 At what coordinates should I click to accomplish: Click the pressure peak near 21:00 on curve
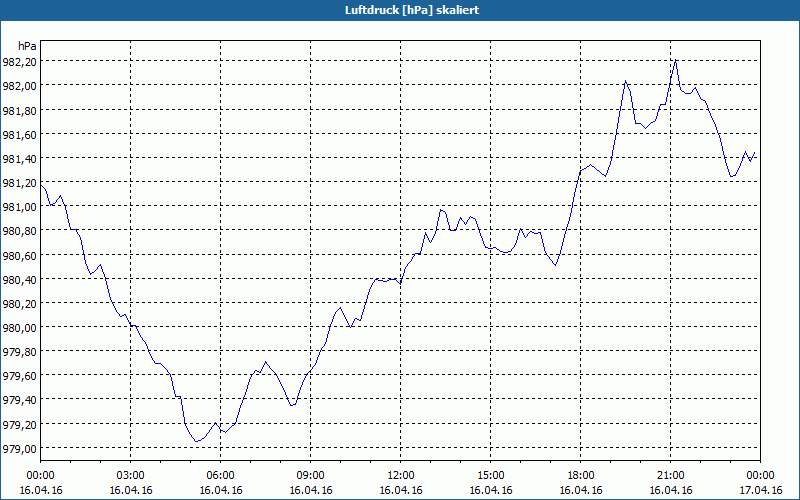[676, 60]
